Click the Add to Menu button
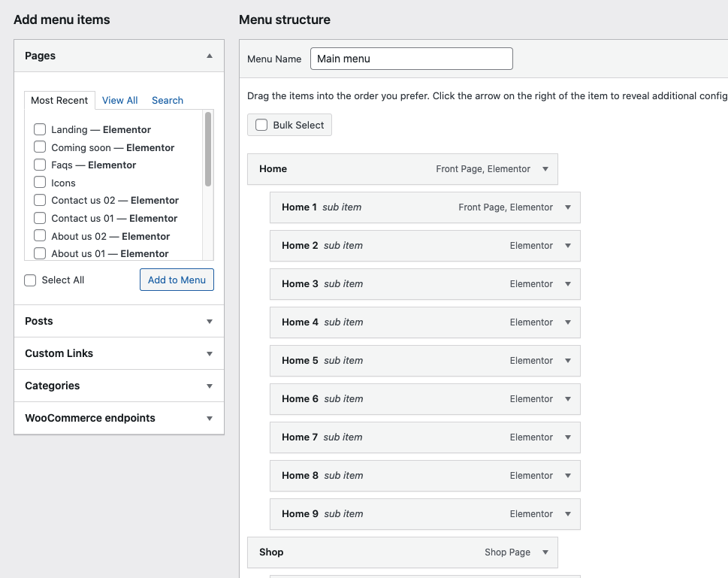The width and height of the screenshot is (728, 578). 177,280
